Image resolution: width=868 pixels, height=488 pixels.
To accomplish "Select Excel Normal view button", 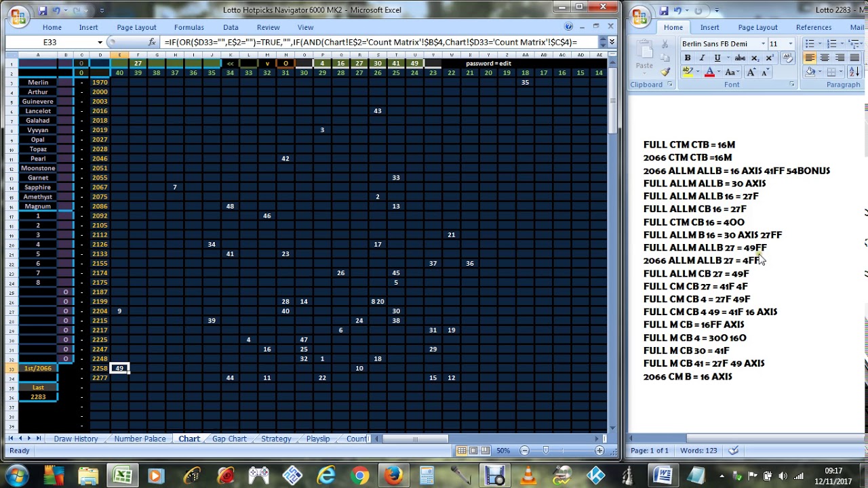I will pyautogui.click(x=462, y=451).
